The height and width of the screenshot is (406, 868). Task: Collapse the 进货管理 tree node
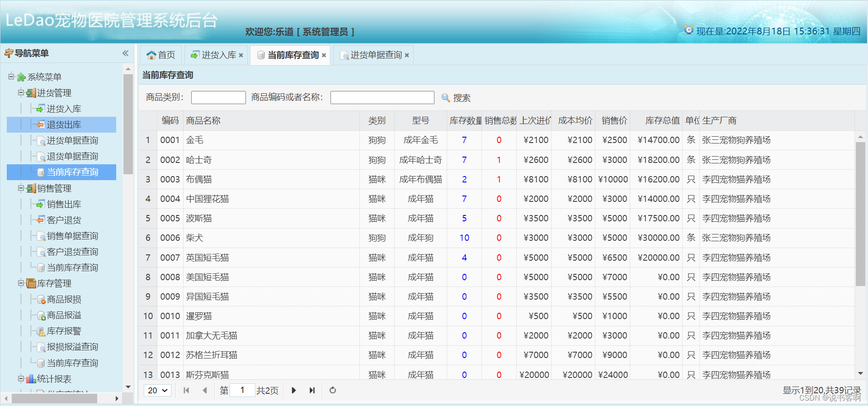(21, 92)
